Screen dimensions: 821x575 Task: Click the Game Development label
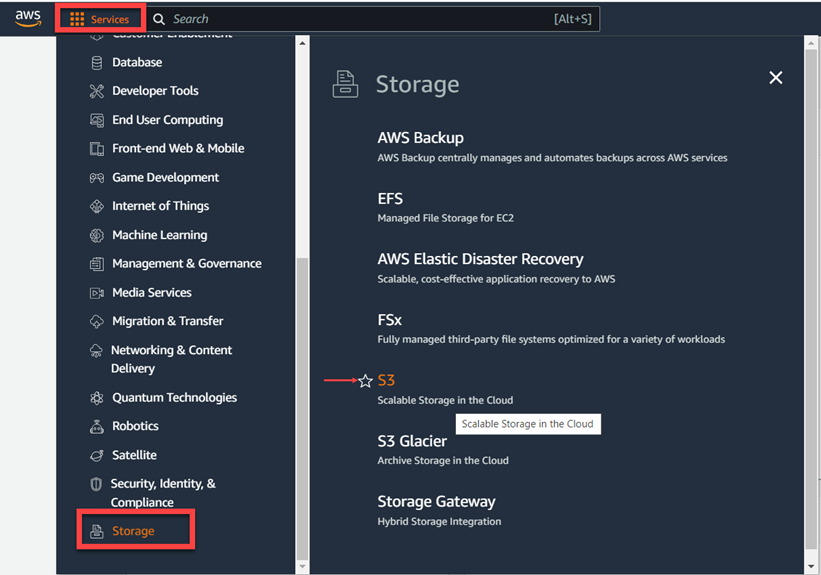point(165,178)
